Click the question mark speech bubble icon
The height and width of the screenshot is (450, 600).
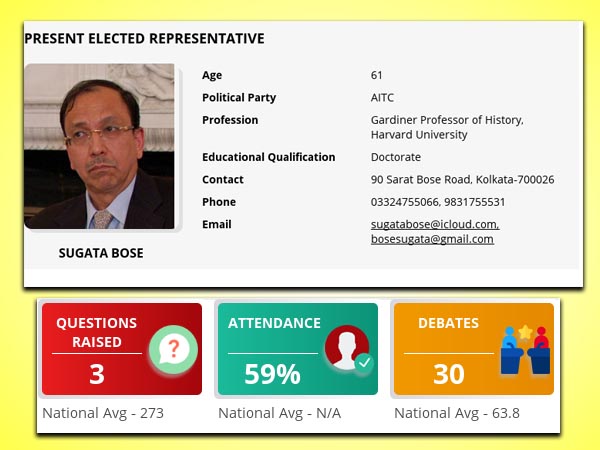[173, 349]
